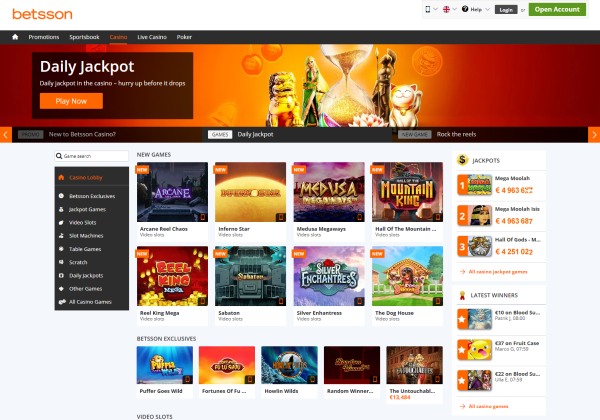
Task: Click mobile icon on The Dog House tile
Action: click(438, 301)
